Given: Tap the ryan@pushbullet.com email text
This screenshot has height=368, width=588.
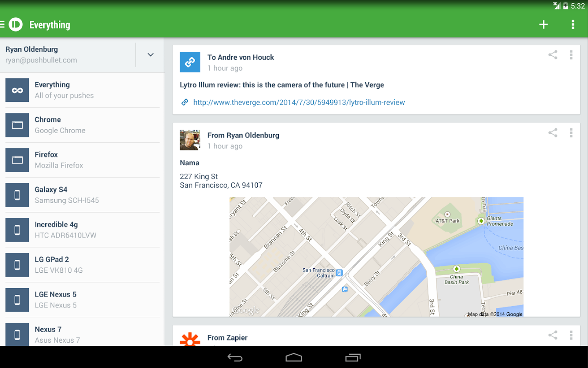Looking at the screenshot, I should click(x=41, y=60).
